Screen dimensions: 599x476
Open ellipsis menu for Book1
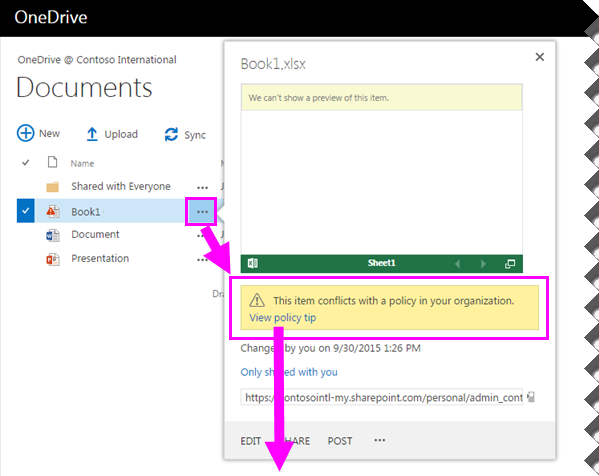[202, 211]
